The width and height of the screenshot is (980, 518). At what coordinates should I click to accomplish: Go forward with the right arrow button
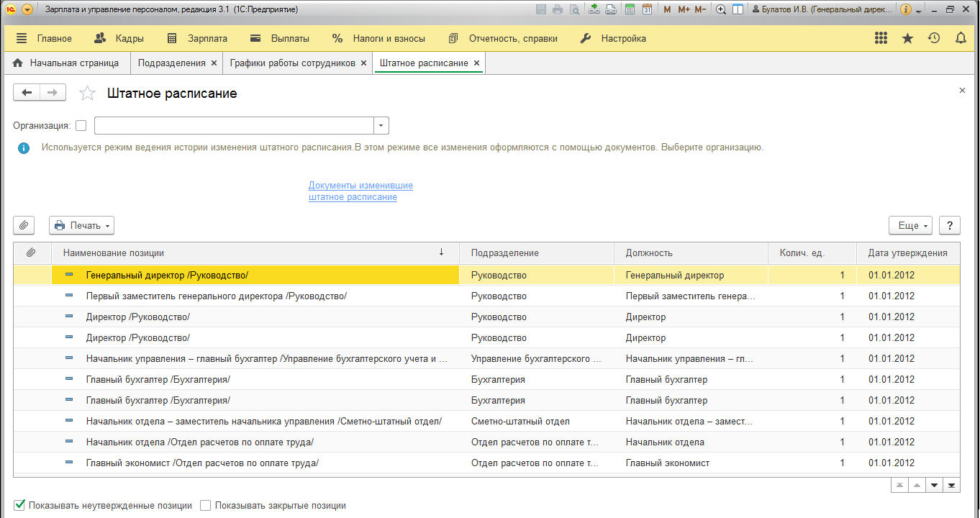(x=53, y=92)
